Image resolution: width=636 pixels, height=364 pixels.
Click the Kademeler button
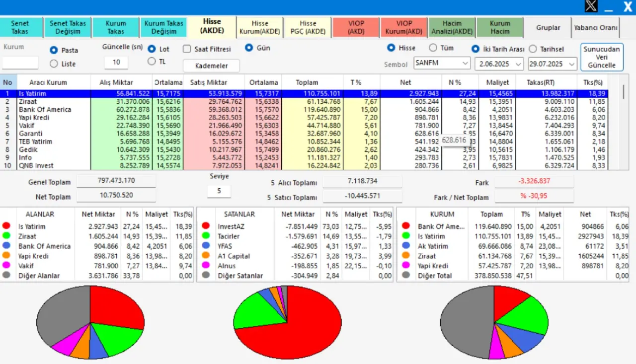point(211,66)
